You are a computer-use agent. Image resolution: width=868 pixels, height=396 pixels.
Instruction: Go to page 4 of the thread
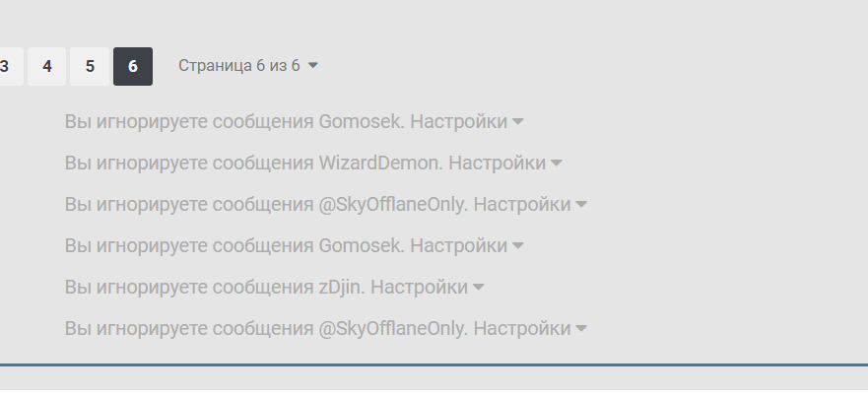47,66
